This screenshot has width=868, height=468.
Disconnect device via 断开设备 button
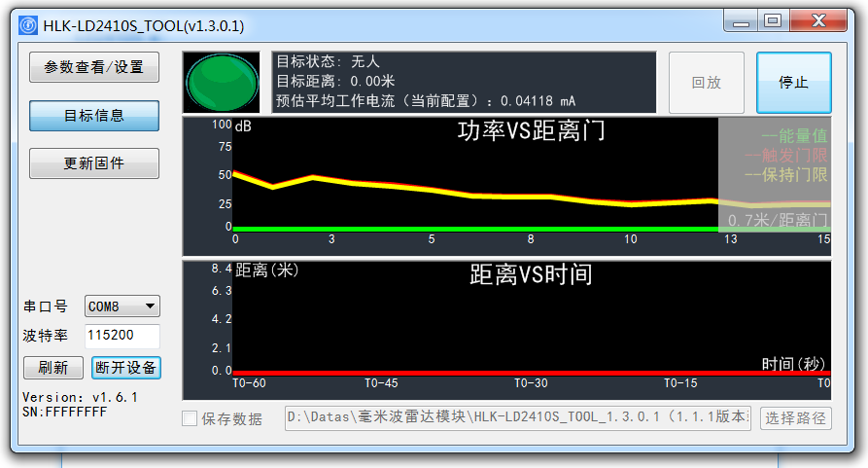tap(126, 368)
